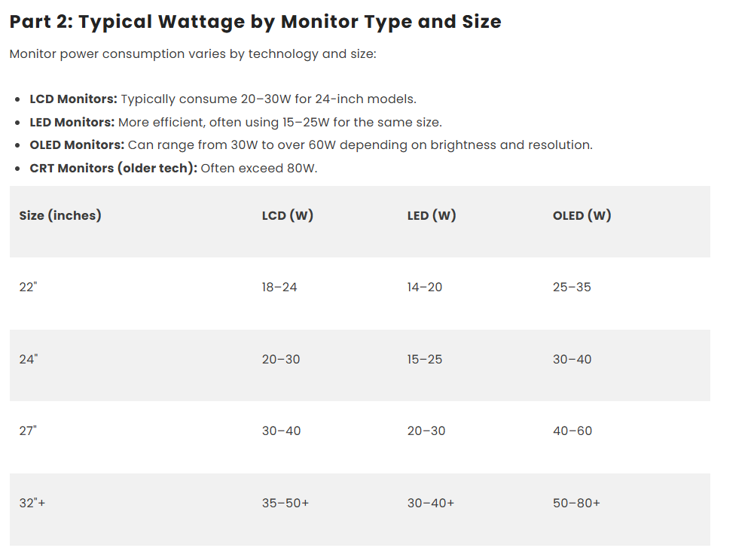Click the '15–25' LED wattage cell
Viewport: 754px width, 560px height.
coord(425,360)
